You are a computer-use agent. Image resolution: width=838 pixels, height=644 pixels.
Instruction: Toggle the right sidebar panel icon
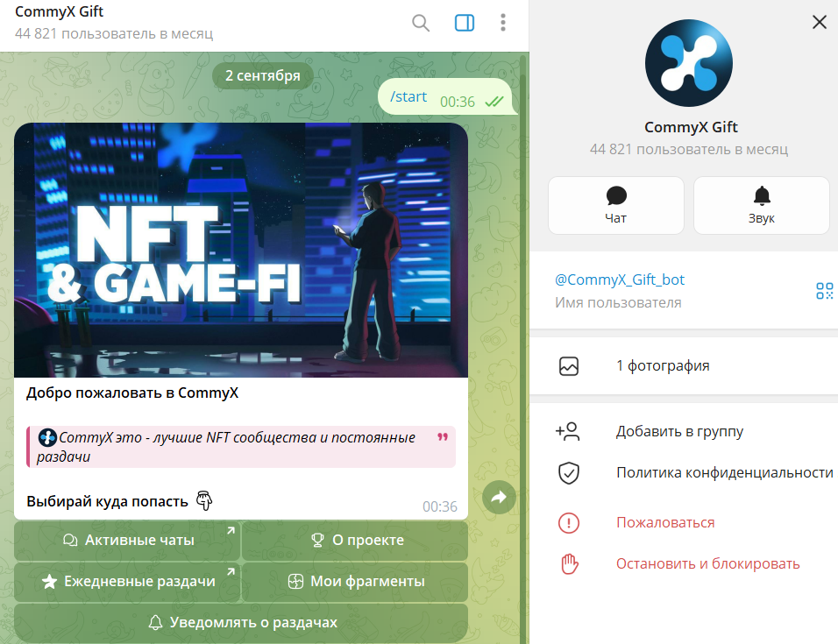coord(465,23)
